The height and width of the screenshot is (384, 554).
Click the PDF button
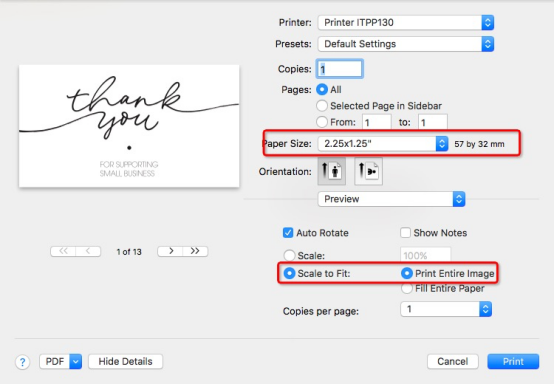pyautogui.click(x=55, y=361)
